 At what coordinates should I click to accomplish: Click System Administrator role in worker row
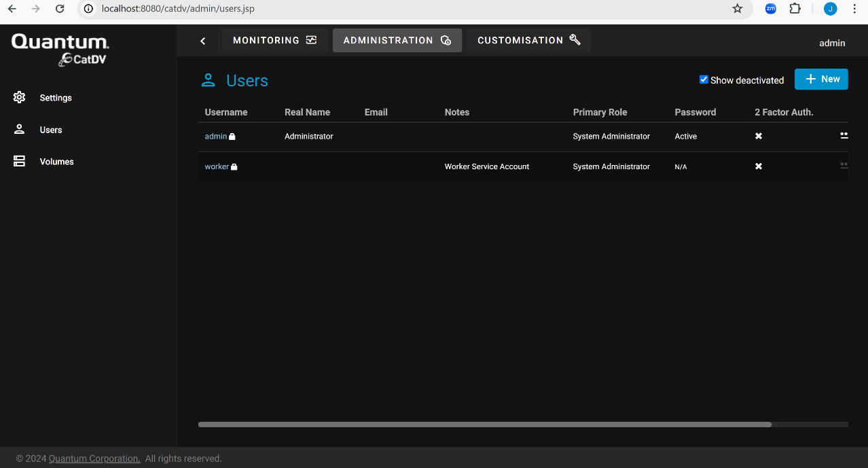[x=611, y=166]
